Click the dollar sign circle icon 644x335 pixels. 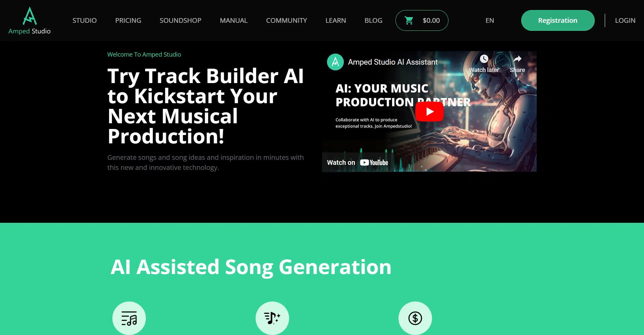415,318
